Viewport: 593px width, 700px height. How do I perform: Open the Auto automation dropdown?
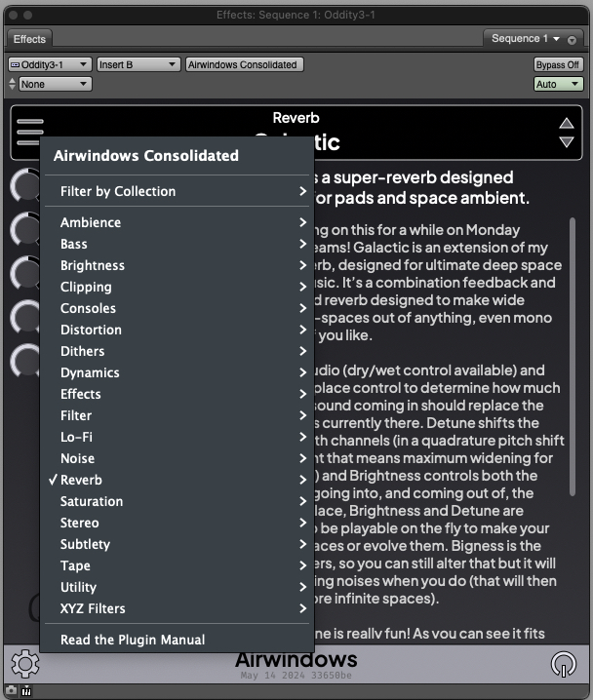[558, 84]
